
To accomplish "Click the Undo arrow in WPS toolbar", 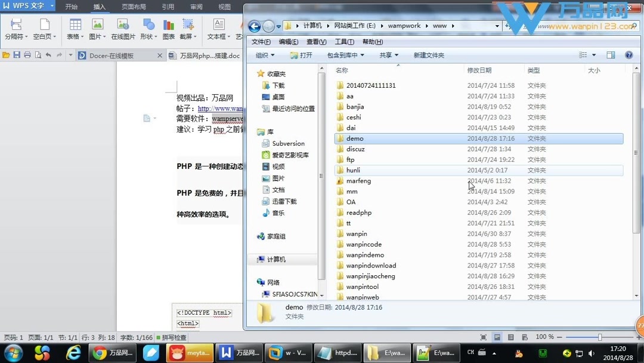I will (48, 54).
